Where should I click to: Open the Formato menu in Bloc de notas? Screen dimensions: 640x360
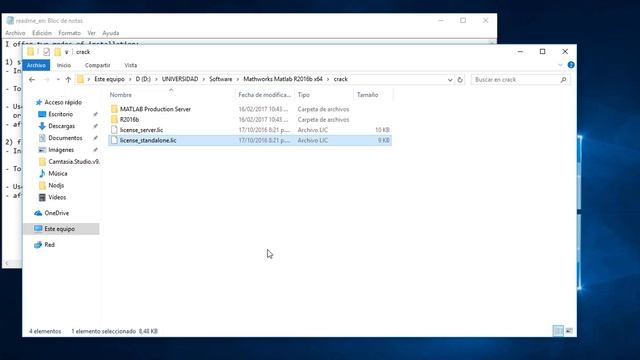(x=69, y=33)
